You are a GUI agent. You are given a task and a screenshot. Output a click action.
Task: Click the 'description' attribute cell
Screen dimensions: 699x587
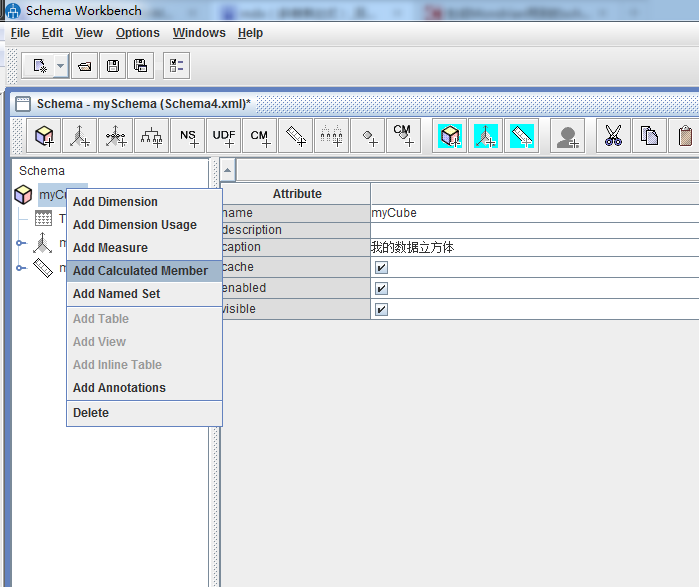pyautogui.click(x=296, y=230)
